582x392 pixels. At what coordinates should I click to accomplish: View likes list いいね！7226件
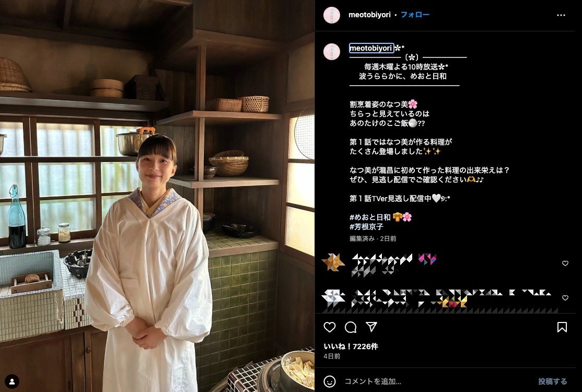tap(351, 347)
